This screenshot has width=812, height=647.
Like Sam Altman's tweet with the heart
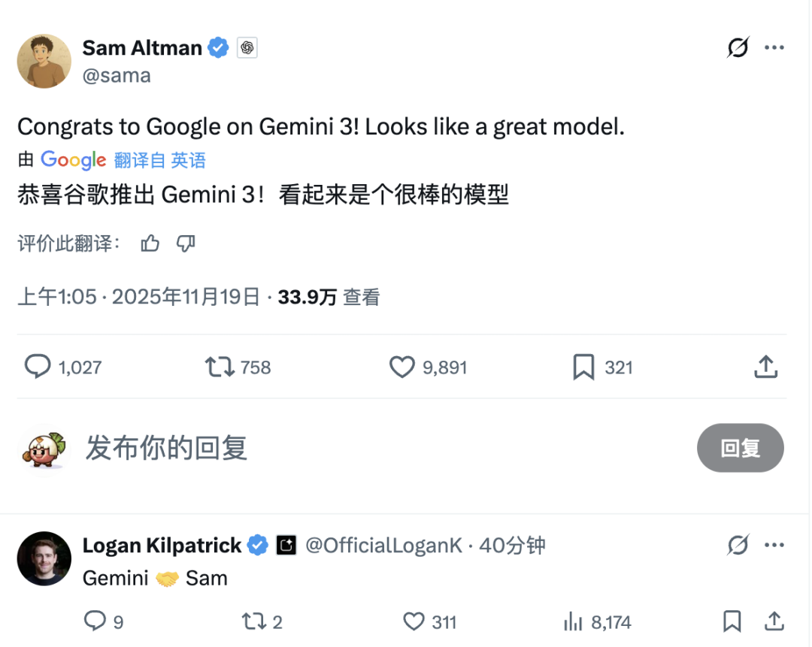click(x=401, y=367)
